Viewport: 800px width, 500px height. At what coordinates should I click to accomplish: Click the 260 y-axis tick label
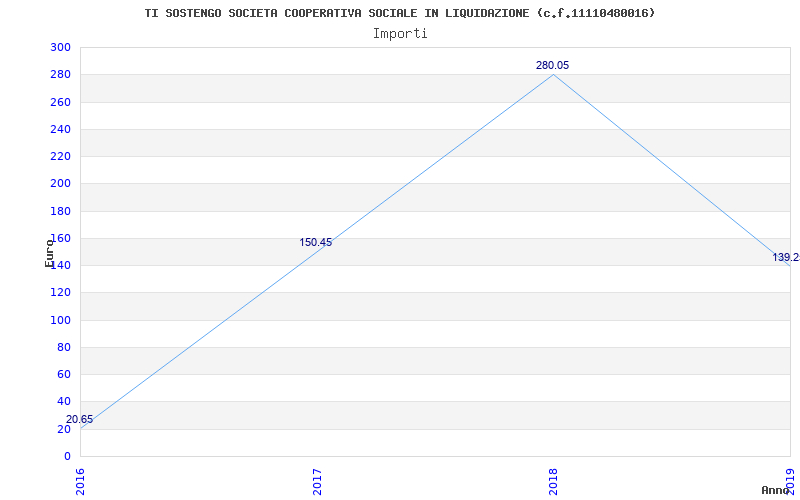click(x=60, y=102)
